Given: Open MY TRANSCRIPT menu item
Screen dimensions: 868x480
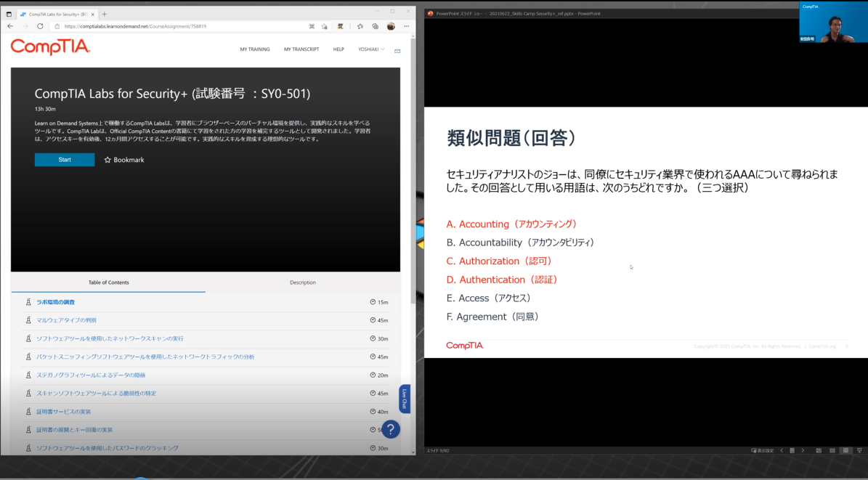Looking at the screenshot, I should click(x=301, y=49).
